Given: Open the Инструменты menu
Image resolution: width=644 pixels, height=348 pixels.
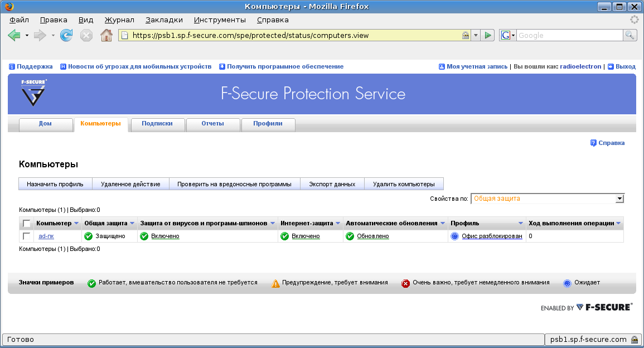Looking at the screenshot, I should [220, 20].
